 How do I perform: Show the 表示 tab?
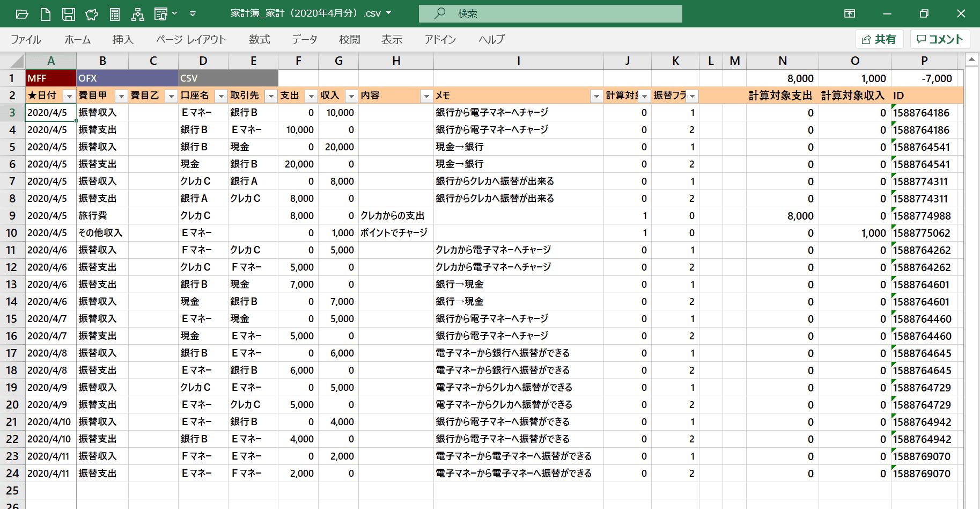tap(392, 39)
